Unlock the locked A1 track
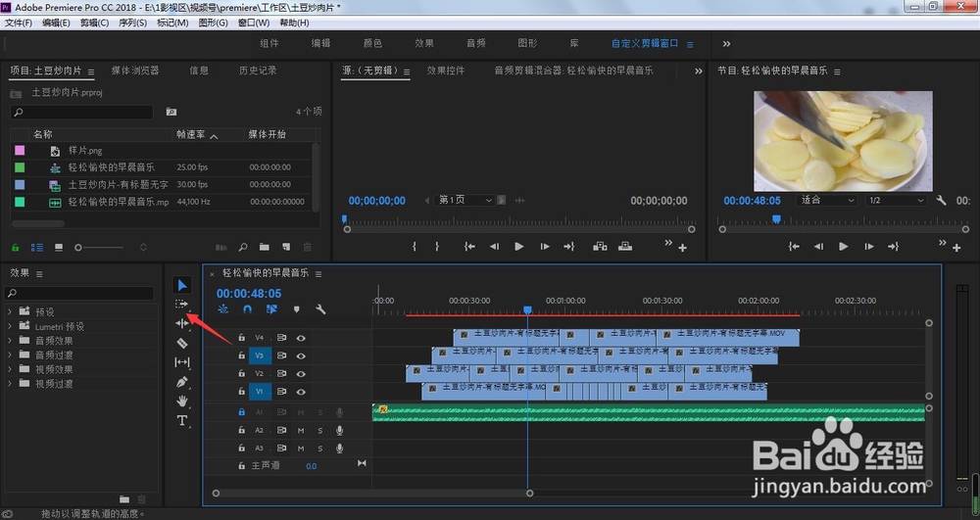 (x=241, y=412)
